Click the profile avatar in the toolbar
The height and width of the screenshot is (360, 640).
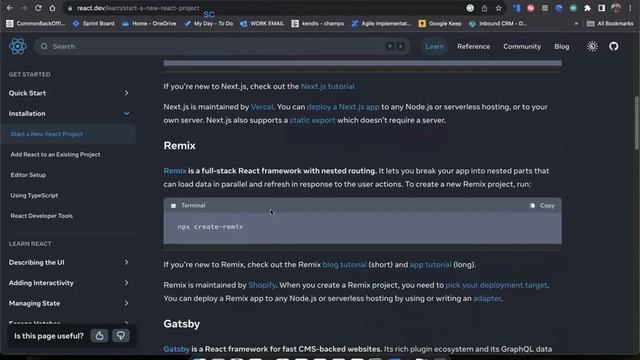pyautogui.click(x=616, y=8)
